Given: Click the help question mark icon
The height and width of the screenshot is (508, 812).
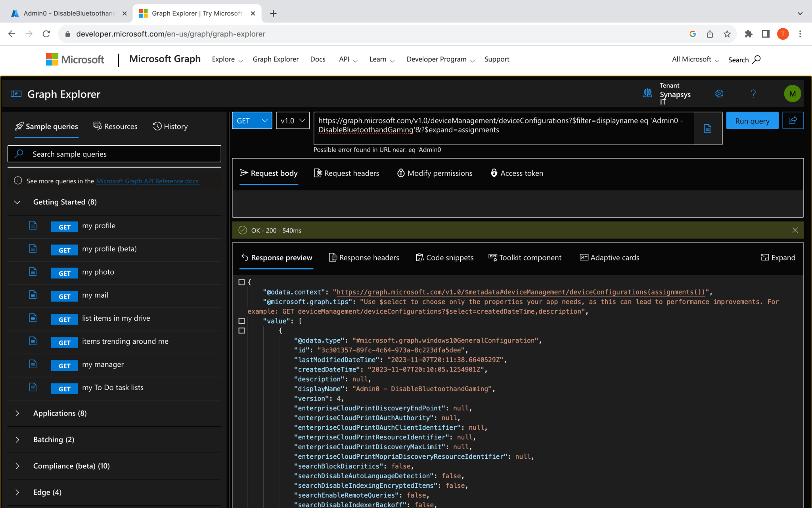Looking at the screenshot, I should point(753,94).
